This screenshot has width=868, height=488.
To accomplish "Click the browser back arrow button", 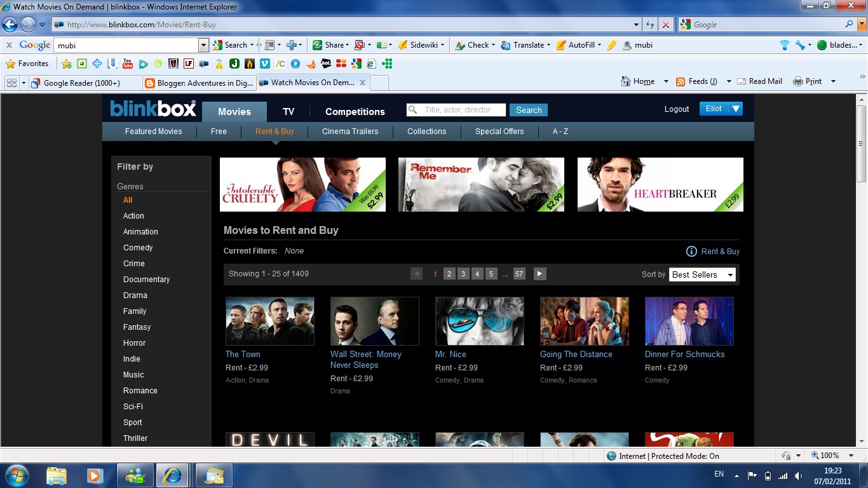I will point(10,24).
